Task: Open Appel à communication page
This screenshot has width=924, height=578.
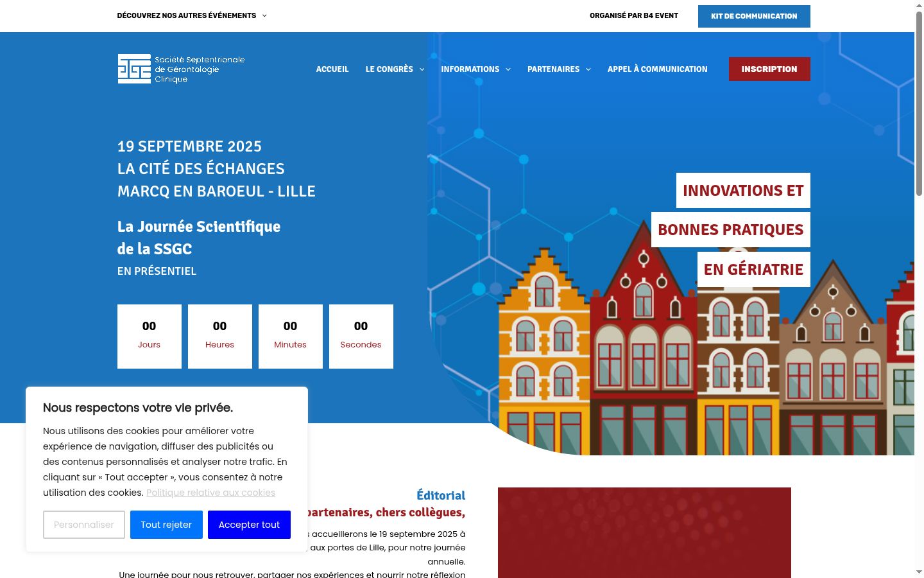Action: (658, 69)
